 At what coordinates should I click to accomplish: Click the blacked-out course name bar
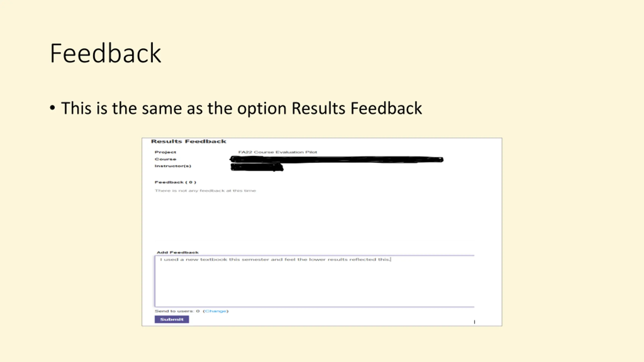coord(336,159)
